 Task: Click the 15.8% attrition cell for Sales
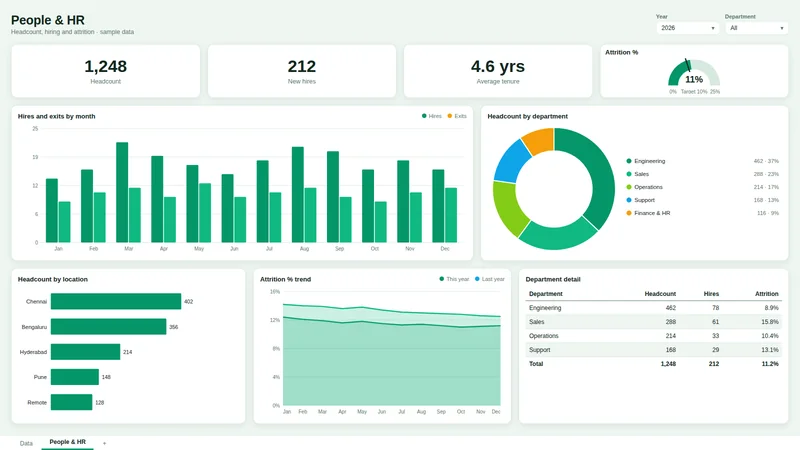point(770,322)
